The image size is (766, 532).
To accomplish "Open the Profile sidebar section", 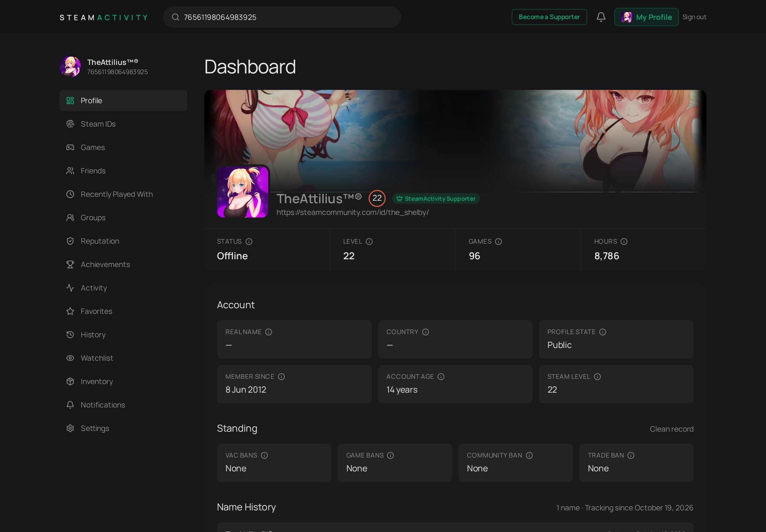I will coord(123,101).
